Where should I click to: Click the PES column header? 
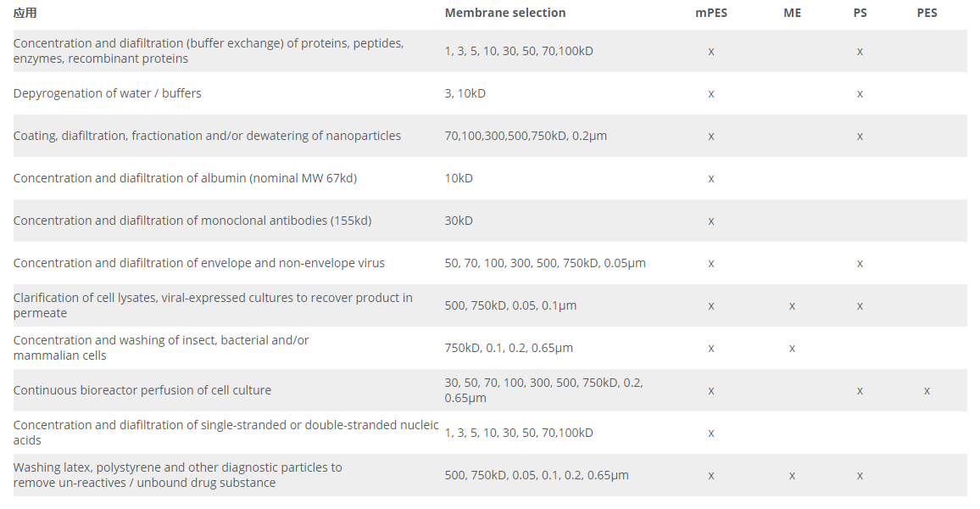pos(927,14)
